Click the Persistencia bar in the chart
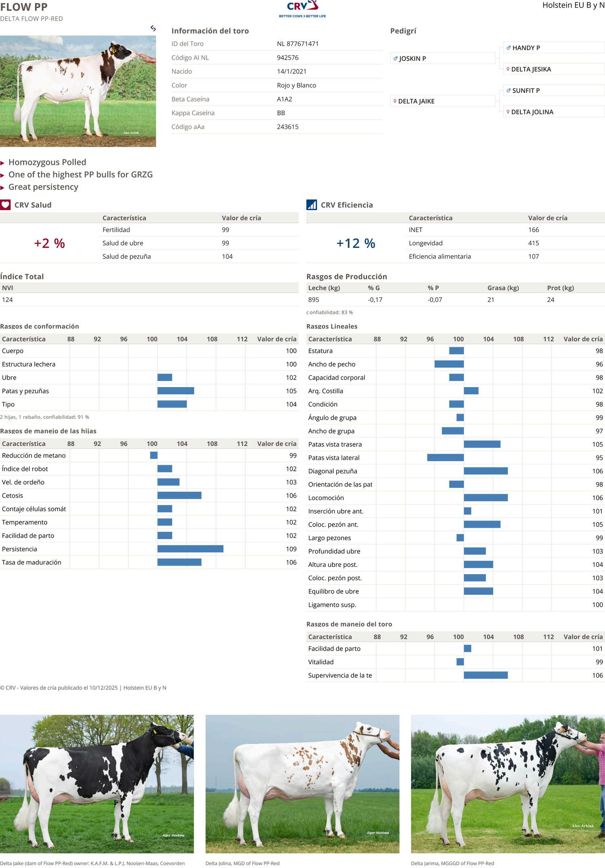This screenshot has height=868, width=605. (x=190, y=549)
